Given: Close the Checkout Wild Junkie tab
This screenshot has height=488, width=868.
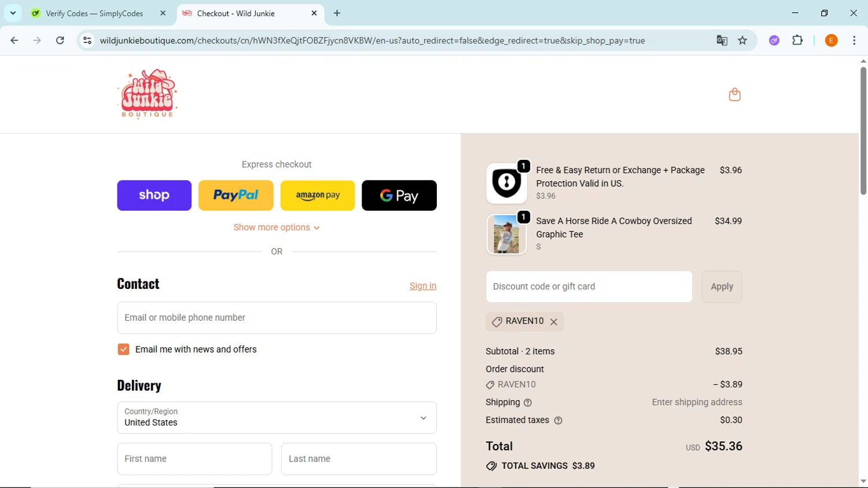Looking at the screenshot, I should tap(314, 13).
